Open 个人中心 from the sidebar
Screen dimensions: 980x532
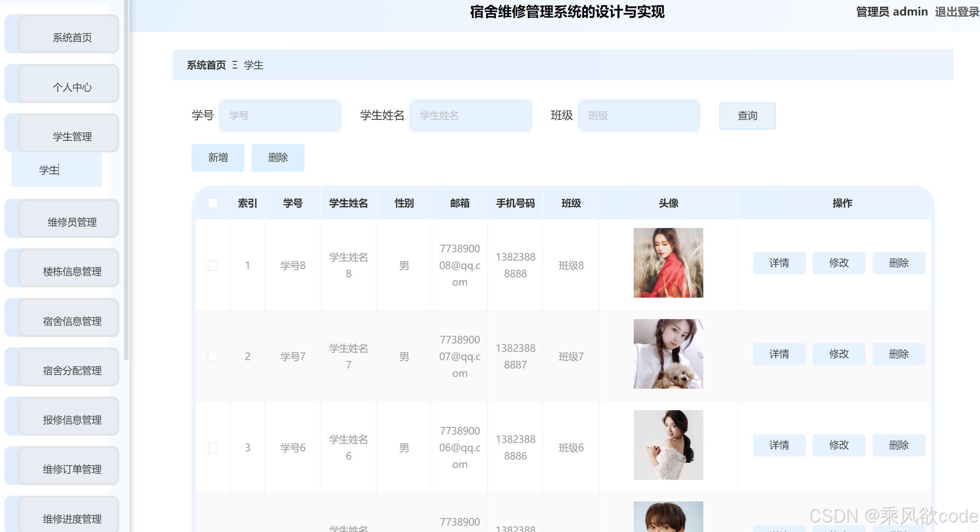tap(69, 84)
